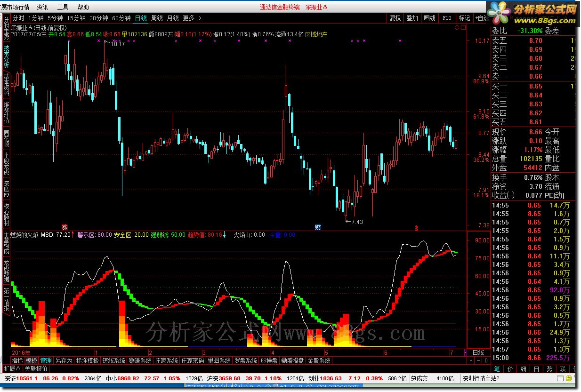Open the 工具 menu
This screenshot has width=581, height=392.
(x=63, y=7)
